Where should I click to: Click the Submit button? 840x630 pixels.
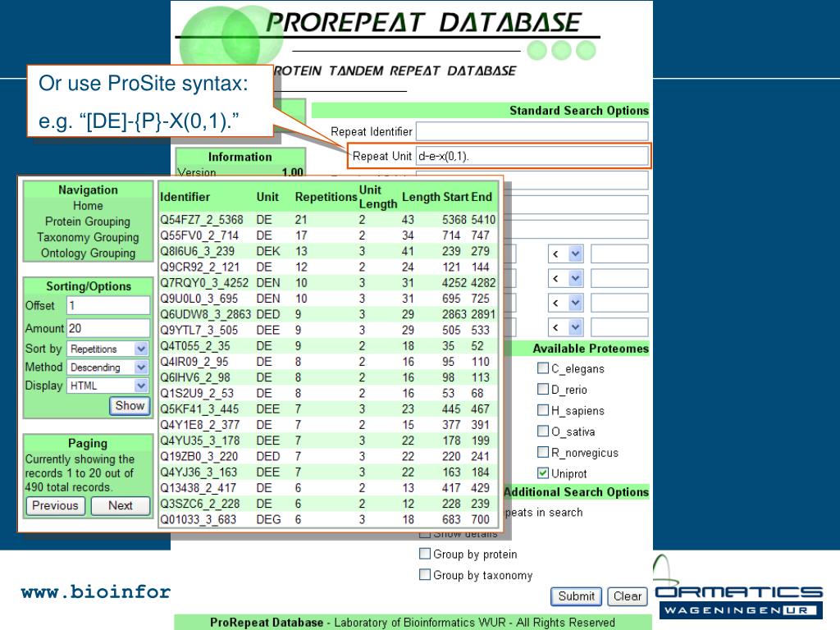coord(576,596)
